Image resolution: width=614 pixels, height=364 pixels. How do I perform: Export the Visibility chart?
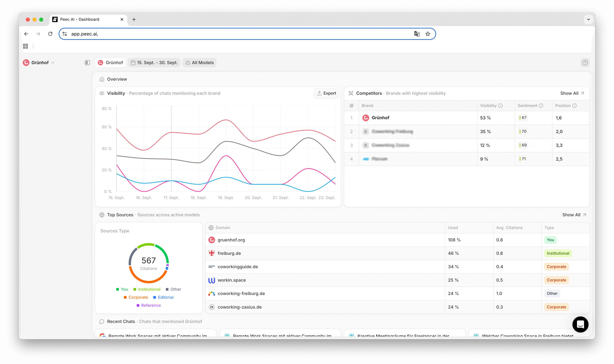[326, 93]
